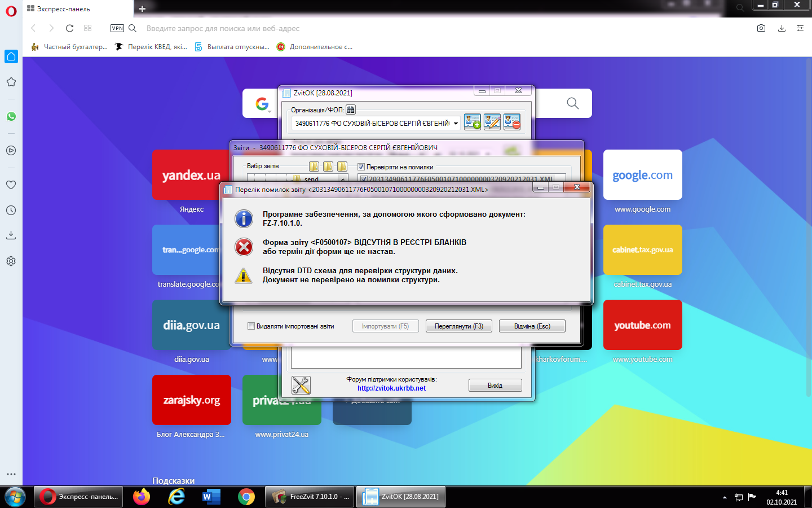Open the settings gear icon in the sidebar

point(11,261)
